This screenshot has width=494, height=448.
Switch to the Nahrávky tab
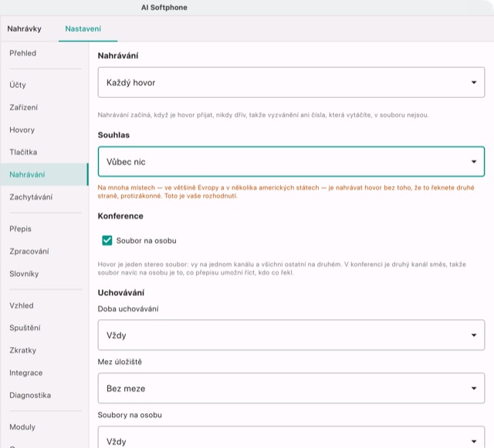coord(24,29)
